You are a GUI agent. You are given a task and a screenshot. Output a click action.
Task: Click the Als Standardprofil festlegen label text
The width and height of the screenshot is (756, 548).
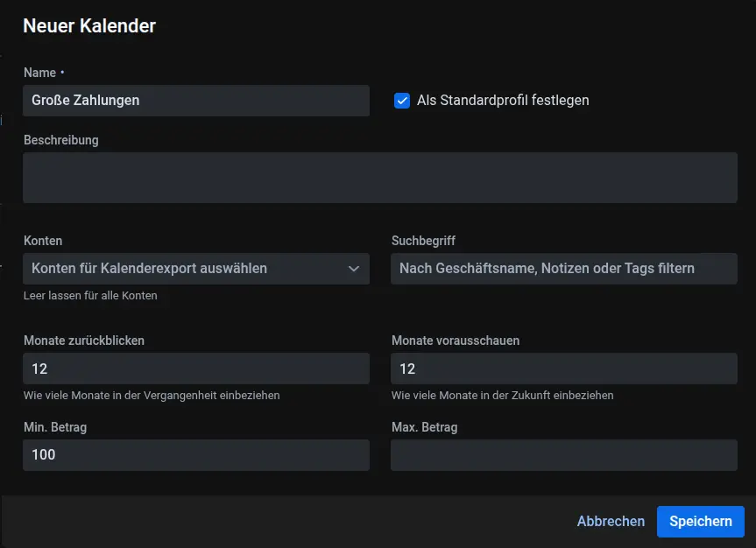coord(503,101)
